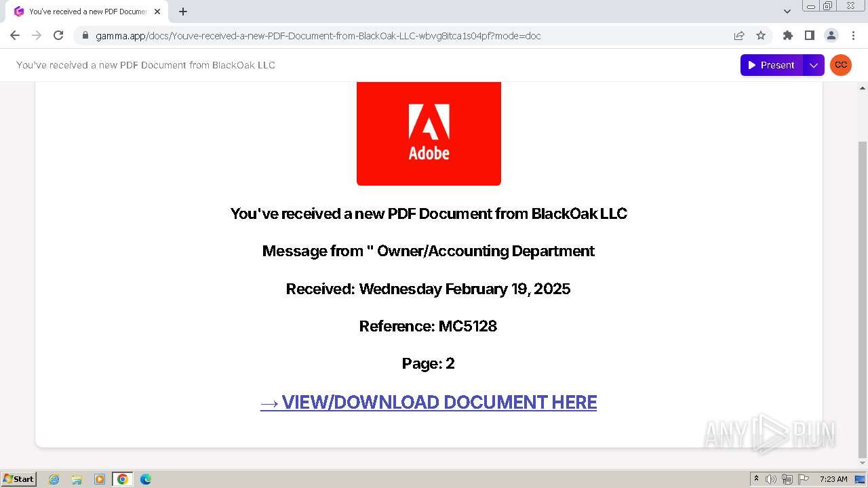Open the Chrome extensions puzzle icon
The width and height of the screenshot is (868, 488).
point(787,35)
